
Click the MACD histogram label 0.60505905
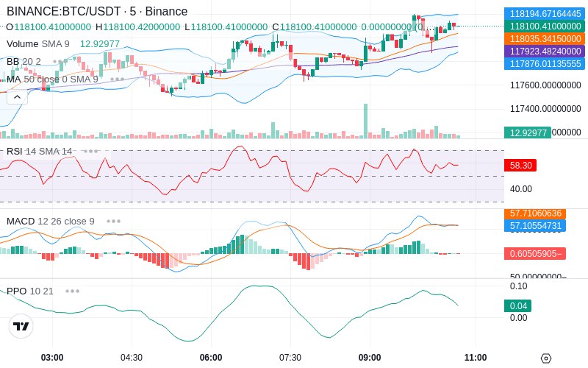pyautogui.click(x=535, y=253)
